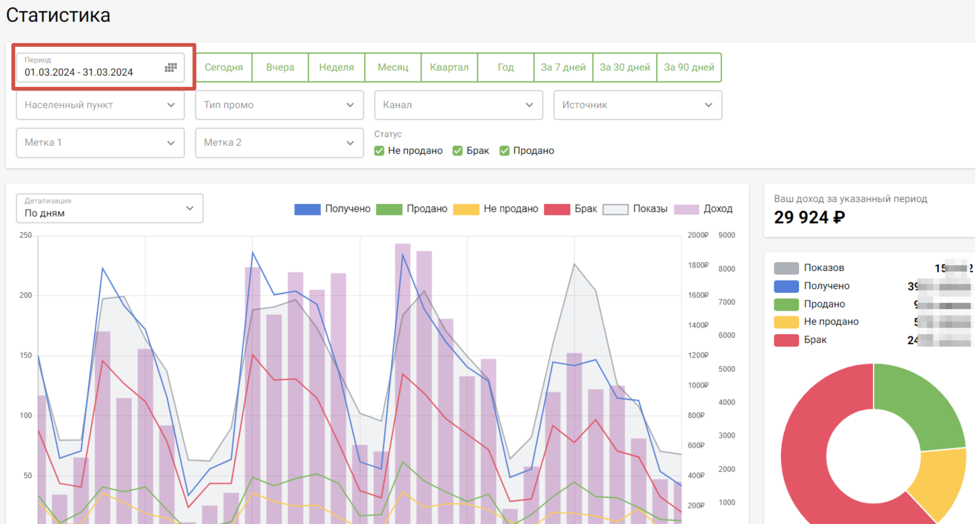Disable the Продано status checkbox
The image size is (980, 524).
504,151
